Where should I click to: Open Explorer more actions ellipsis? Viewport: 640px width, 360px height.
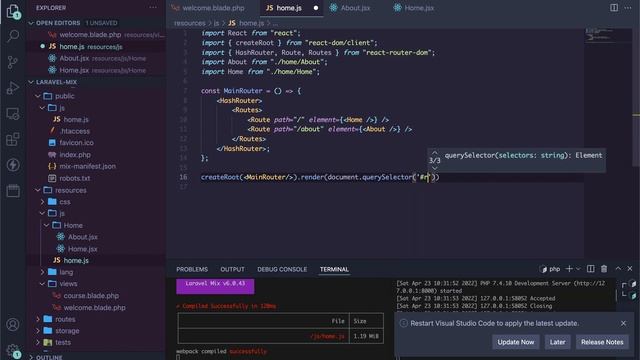point(153,7)
